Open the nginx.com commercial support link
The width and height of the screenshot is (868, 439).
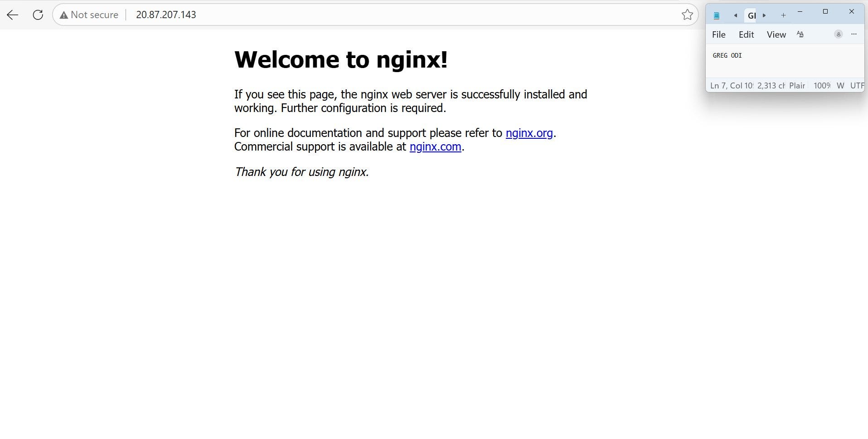(435, 146)
